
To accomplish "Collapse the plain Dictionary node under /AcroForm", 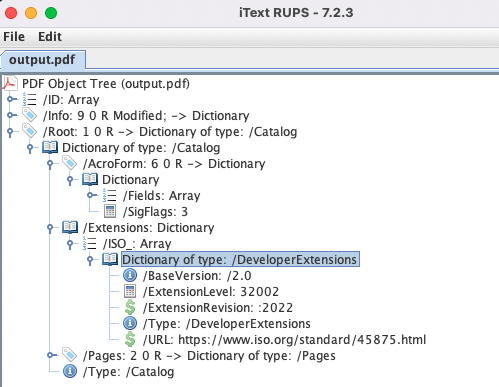I will (70, 180).
